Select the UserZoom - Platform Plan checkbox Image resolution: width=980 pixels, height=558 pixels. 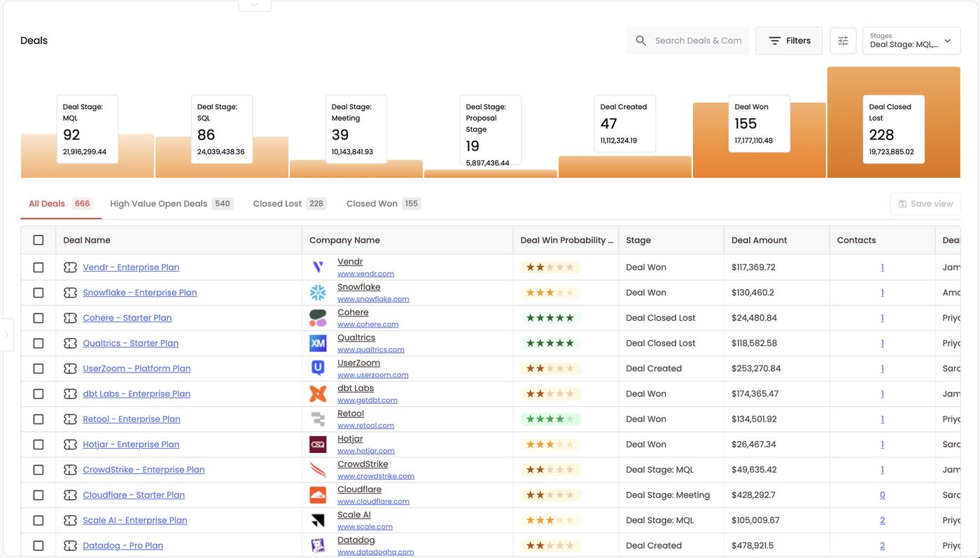(x=38, y=368)
